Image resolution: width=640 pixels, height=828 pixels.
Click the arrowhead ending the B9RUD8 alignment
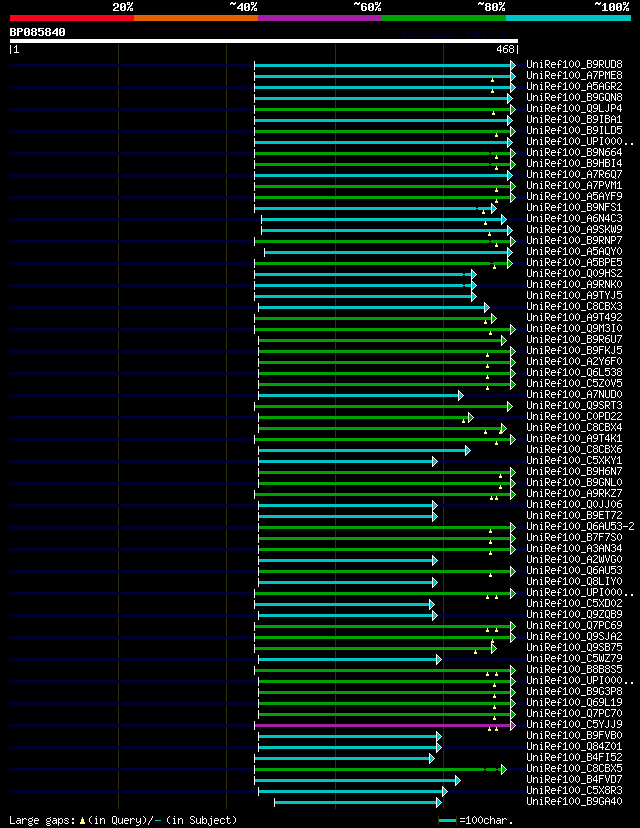[x=512, y=65]
